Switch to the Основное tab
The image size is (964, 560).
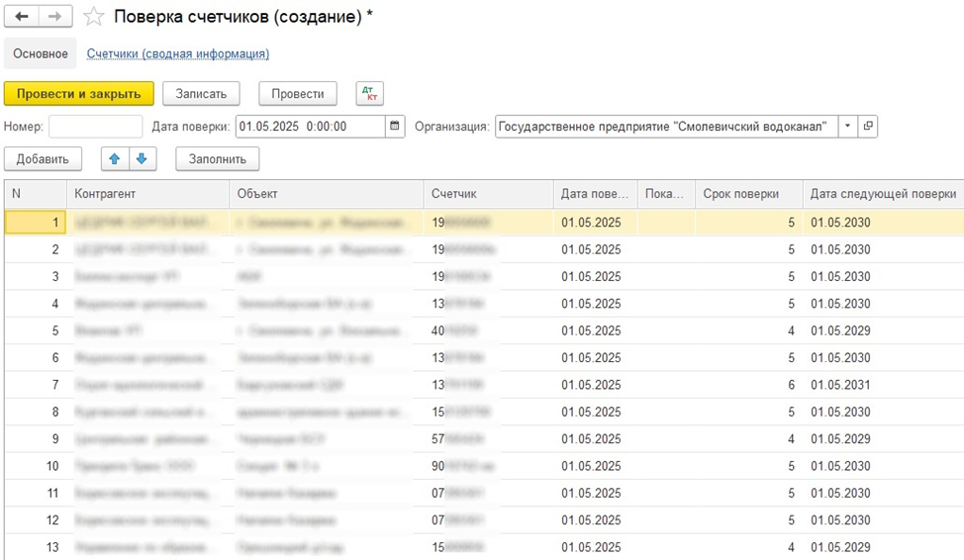pyautogui.click(x=41, y=53)
